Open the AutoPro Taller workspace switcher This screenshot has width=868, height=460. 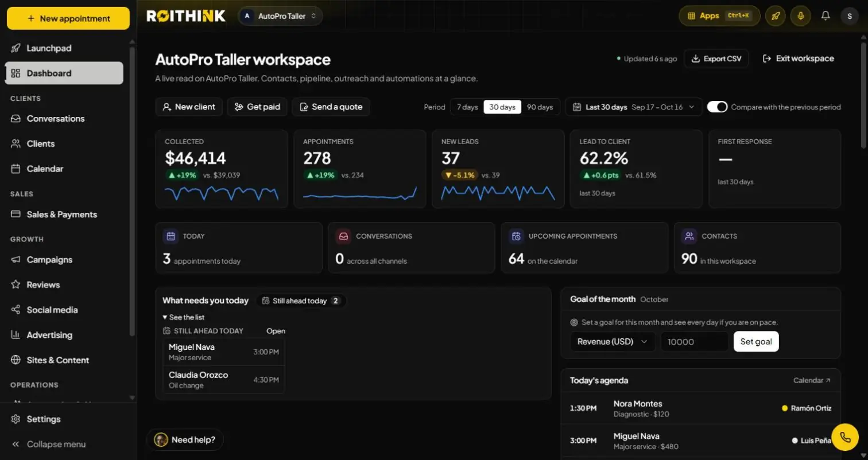pos(280,16)
